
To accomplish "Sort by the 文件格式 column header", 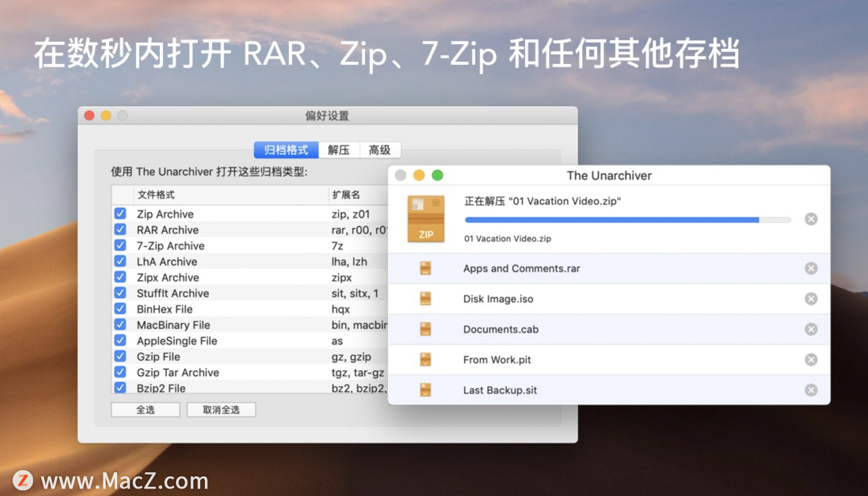I will (231, 195).
